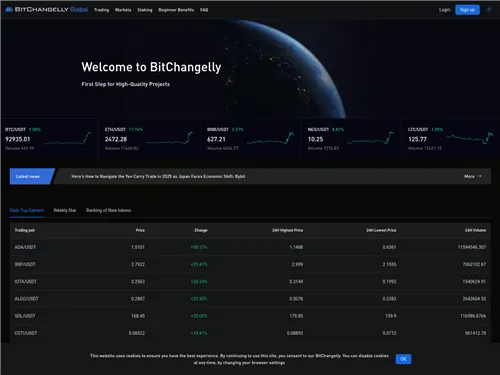Screen dimensions: 500x375
Task: Click ADA/USDT 24H highest price 1.1488
Action: pos(296,247)
